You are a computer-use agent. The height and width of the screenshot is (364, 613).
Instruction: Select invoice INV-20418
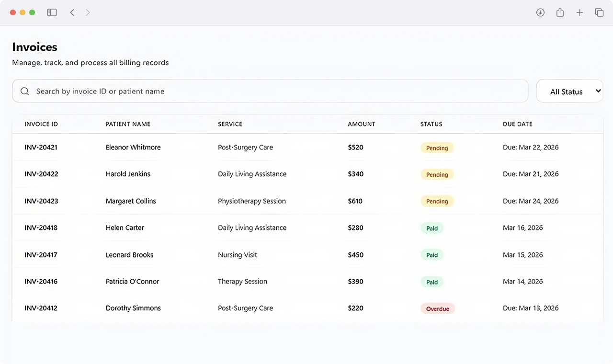(41, 228)
